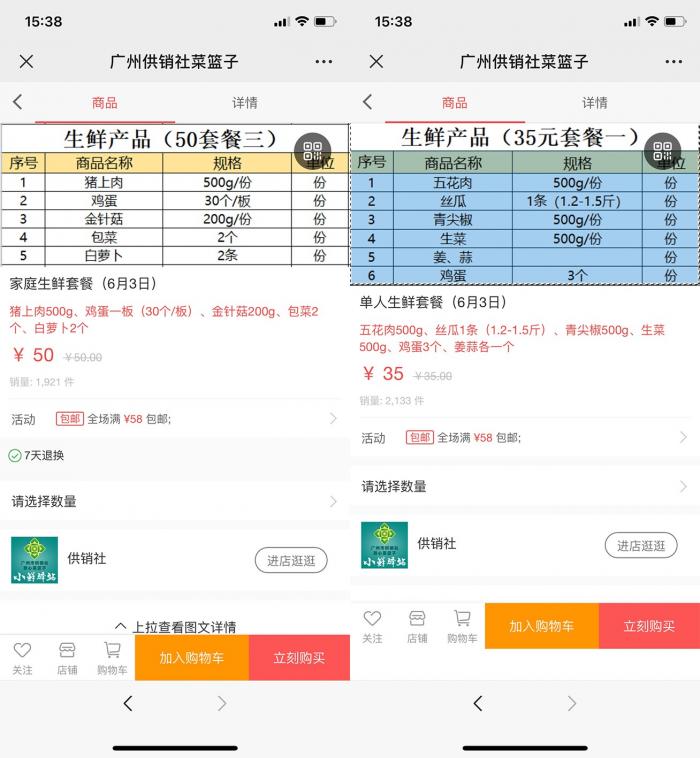Tap 进店逛逛 button on right screen
The width and height of the screenshot is (700, 758).
[x=641, y=545]
